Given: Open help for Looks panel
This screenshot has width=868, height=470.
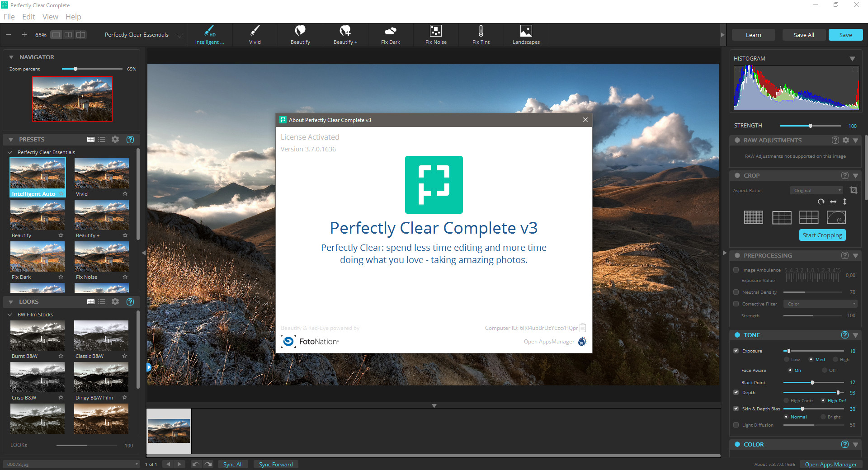Looking at the screenshot, I should [x=130, y=301].
